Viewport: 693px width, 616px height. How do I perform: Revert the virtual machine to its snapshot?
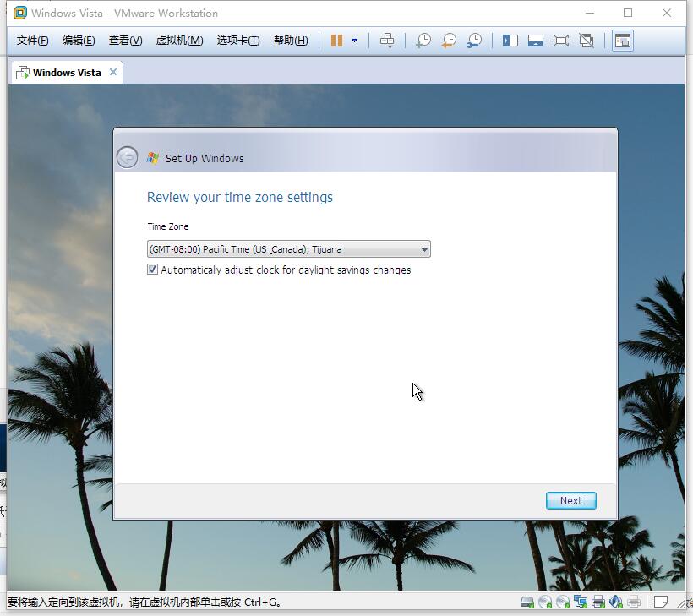point(449,41)
